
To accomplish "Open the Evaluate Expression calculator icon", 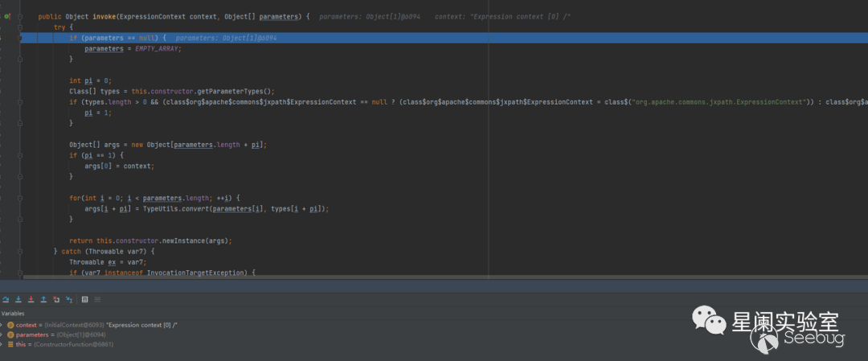I will click(84, 299).
